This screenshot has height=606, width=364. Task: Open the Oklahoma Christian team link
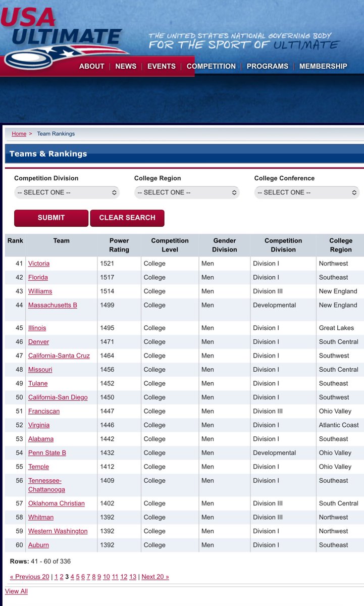pos(57,503)
